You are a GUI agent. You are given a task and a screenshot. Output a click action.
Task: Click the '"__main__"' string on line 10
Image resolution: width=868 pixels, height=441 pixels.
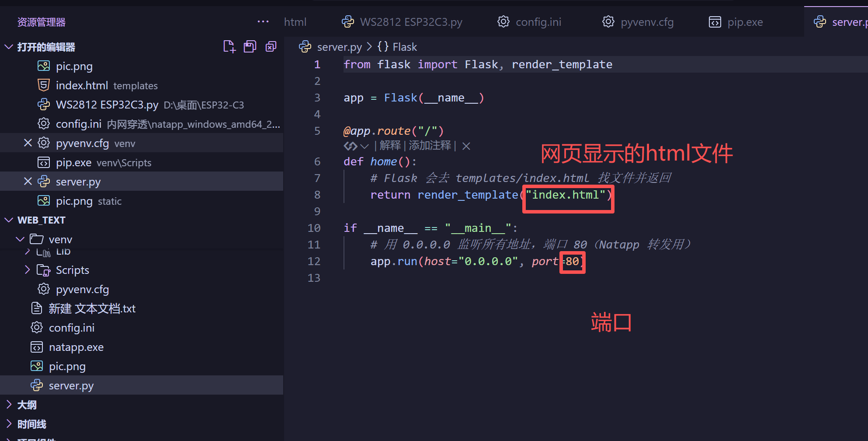coord(478,228)
